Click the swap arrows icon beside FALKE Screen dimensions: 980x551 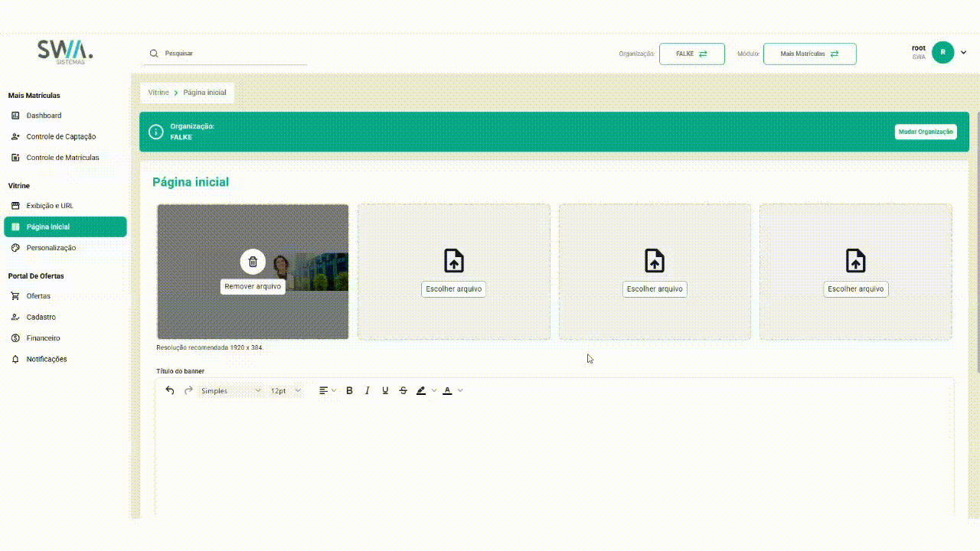click(703, 54)
